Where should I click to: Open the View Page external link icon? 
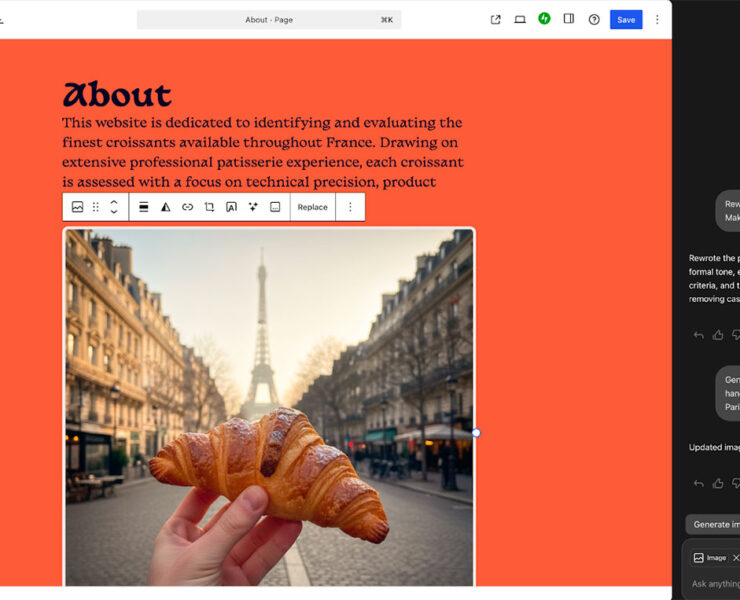point(495,19)
